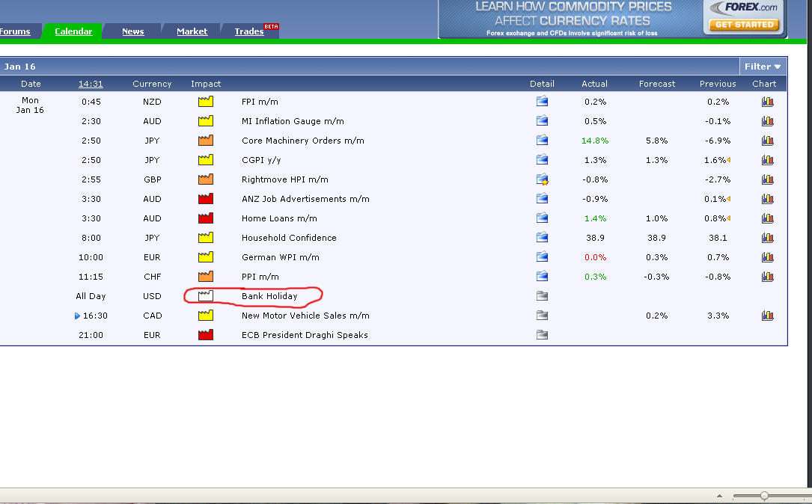Click the Mon Jan 16 date cell
The image size is (812, 504).
[x=30, y=105]
